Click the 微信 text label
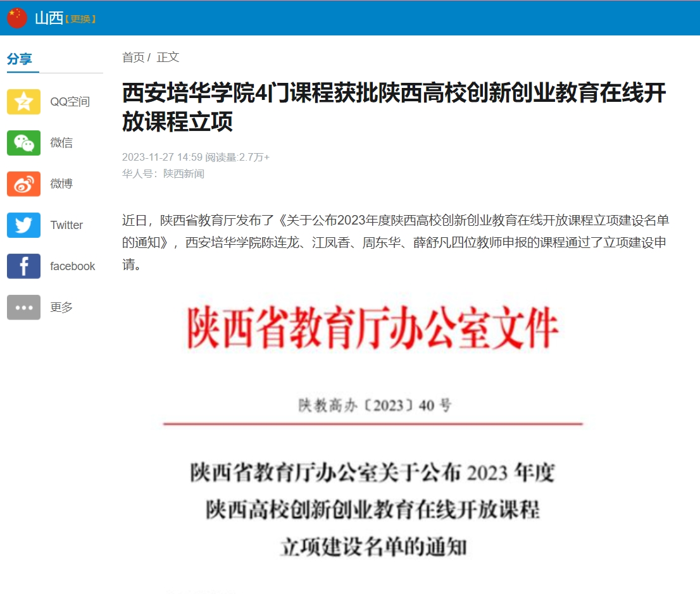This screenshot has width=700, height=594. pos(61,143)
